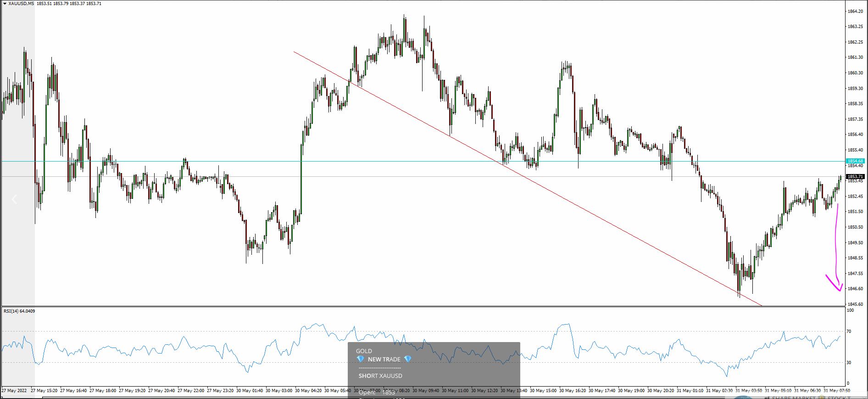
Task: Click the diamond icon before NEW TRADE
Action: 360,359
